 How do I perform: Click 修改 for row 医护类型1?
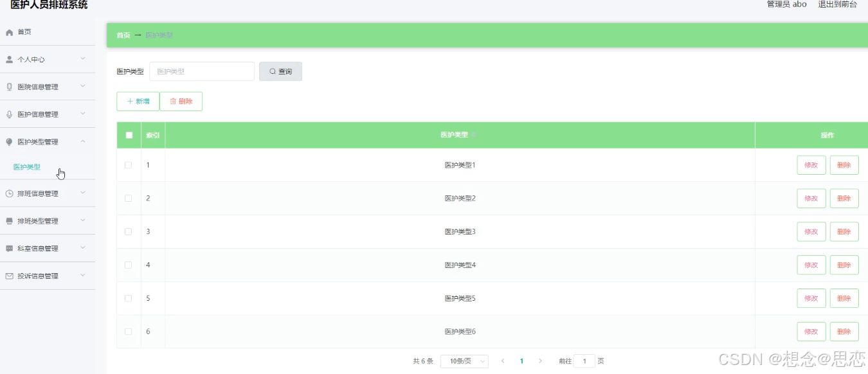click(x=811, y=165)
